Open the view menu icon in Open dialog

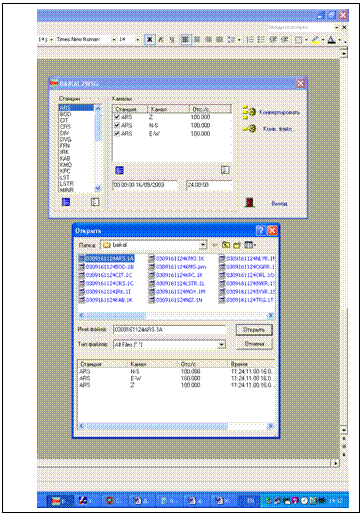tap(249, 245)
